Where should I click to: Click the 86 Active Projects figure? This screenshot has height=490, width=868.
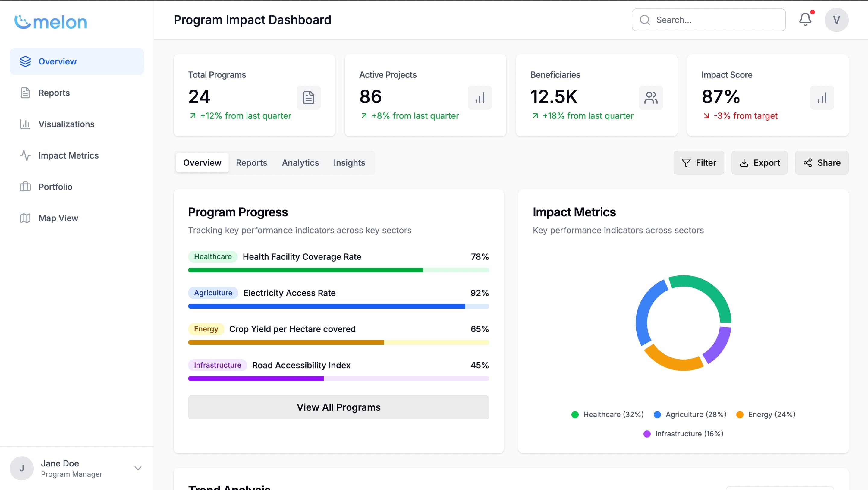[370, 97]
